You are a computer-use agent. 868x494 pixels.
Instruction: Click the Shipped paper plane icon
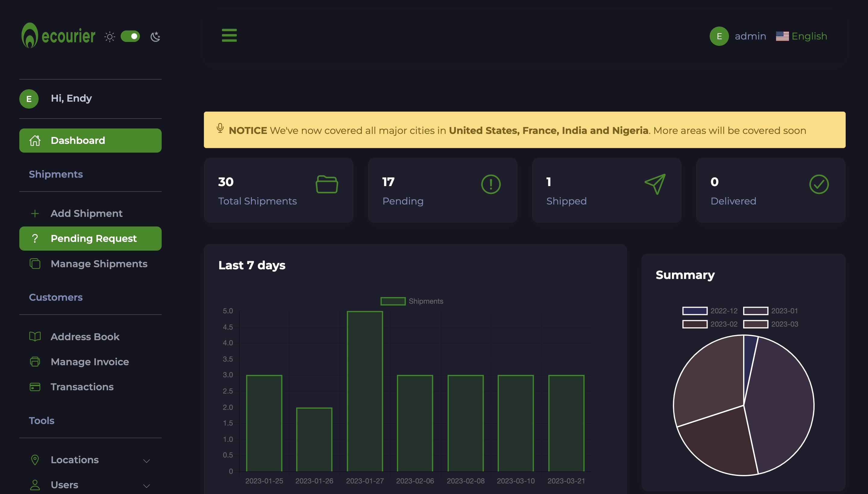point(655,184)
